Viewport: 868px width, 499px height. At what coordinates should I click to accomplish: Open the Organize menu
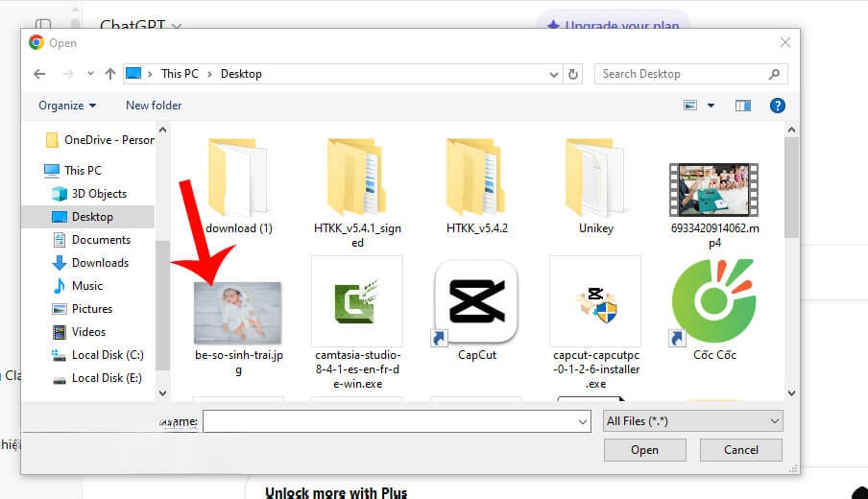pyautogui.click(x=67, y=106)
